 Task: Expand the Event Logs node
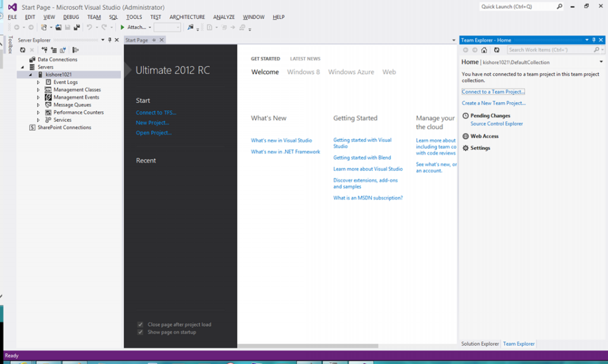click(x=38, y=82)
